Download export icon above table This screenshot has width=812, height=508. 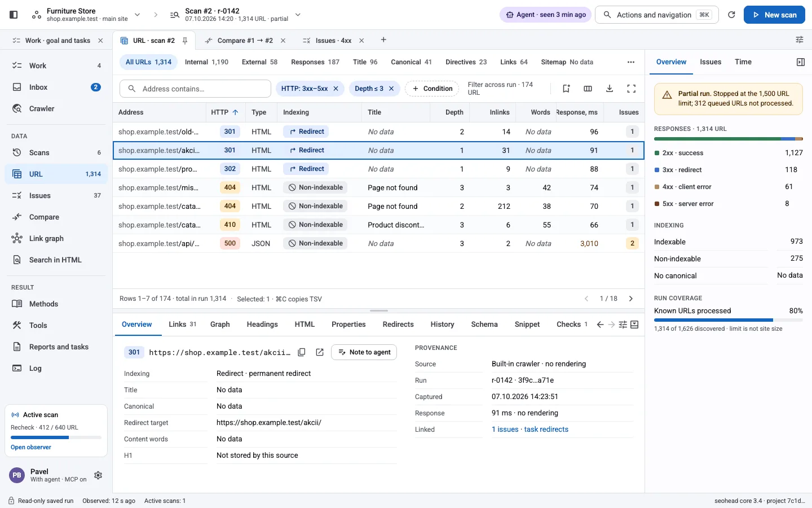(x=610, y=89)
